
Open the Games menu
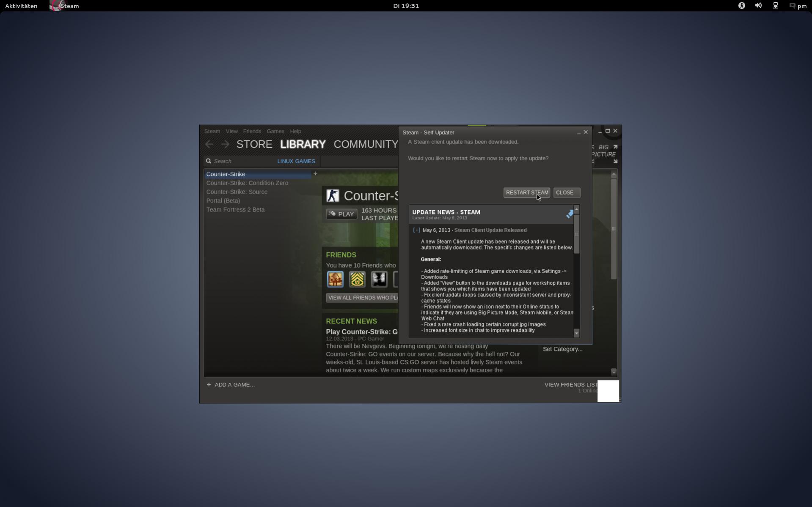(x=275, y=131)
